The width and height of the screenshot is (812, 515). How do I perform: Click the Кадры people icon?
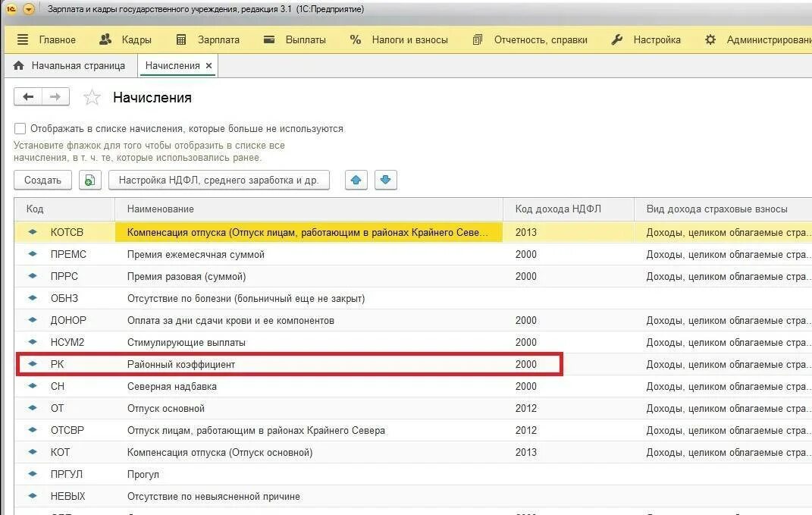click(x=105, y=39)
